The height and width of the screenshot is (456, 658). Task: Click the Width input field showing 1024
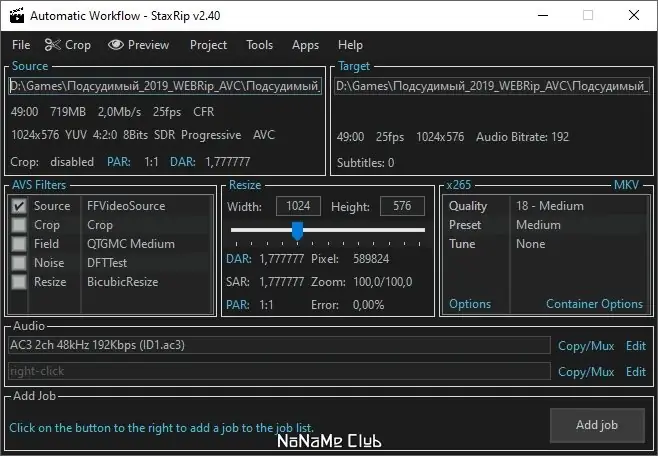[298, 206]
